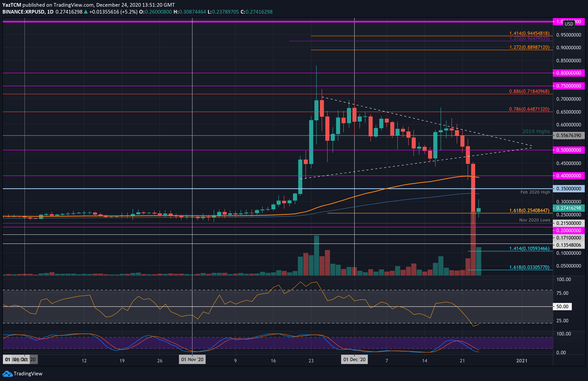The width and height of the screenshot is (588, 381).
Task: Click the 21 date label on time axis
Action: coord(462,361)
